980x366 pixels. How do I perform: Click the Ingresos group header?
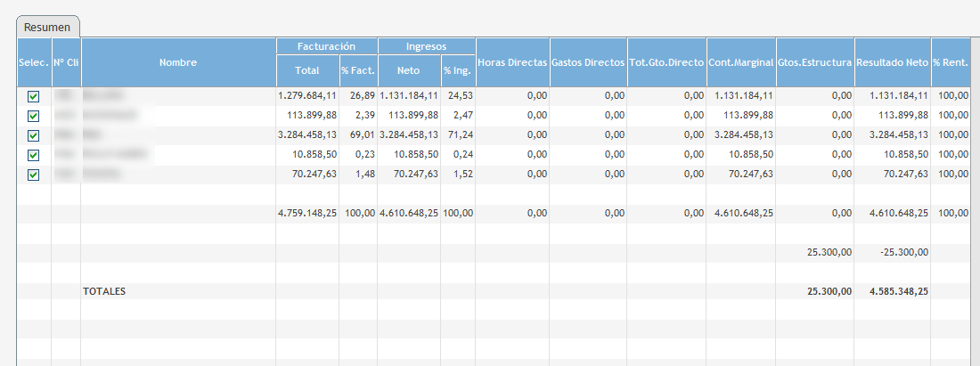(x=427, y=45)
